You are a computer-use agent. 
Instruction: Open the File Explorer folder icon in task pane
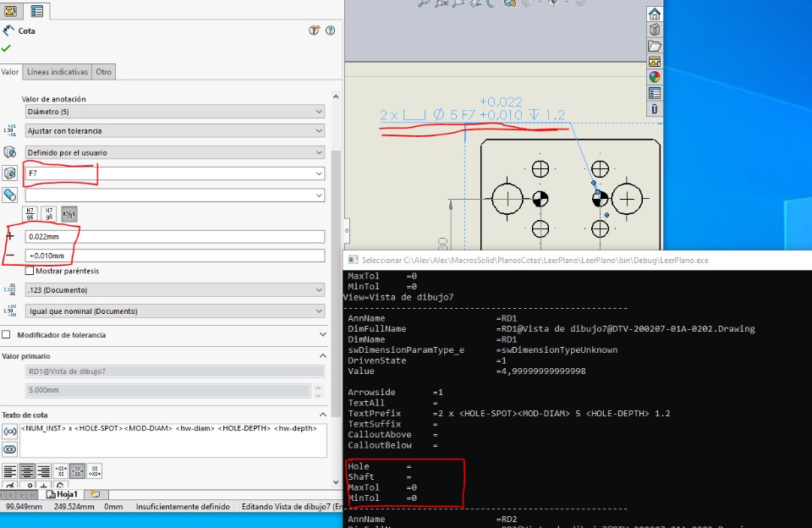point(655,46)
